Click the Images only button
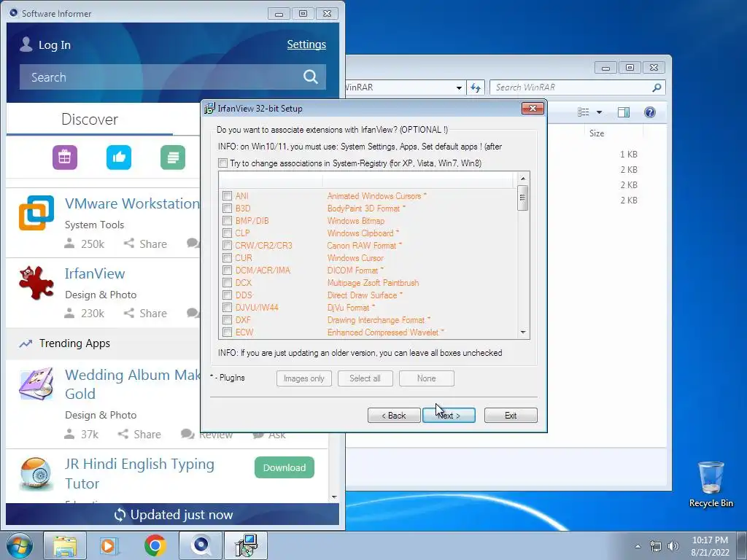The height and width of the screenshot is (560, 747). tap(304, 378)
